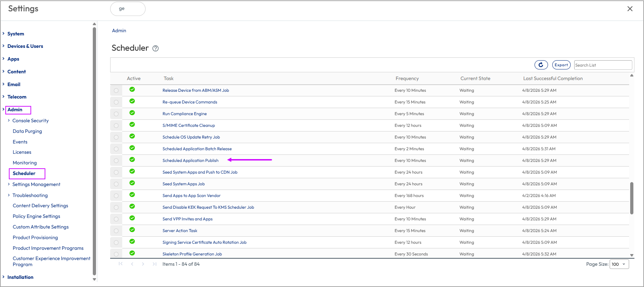Click green check for Send VPP Invites and Apps
Screen dimensions: 644x287
click(132, 218)
